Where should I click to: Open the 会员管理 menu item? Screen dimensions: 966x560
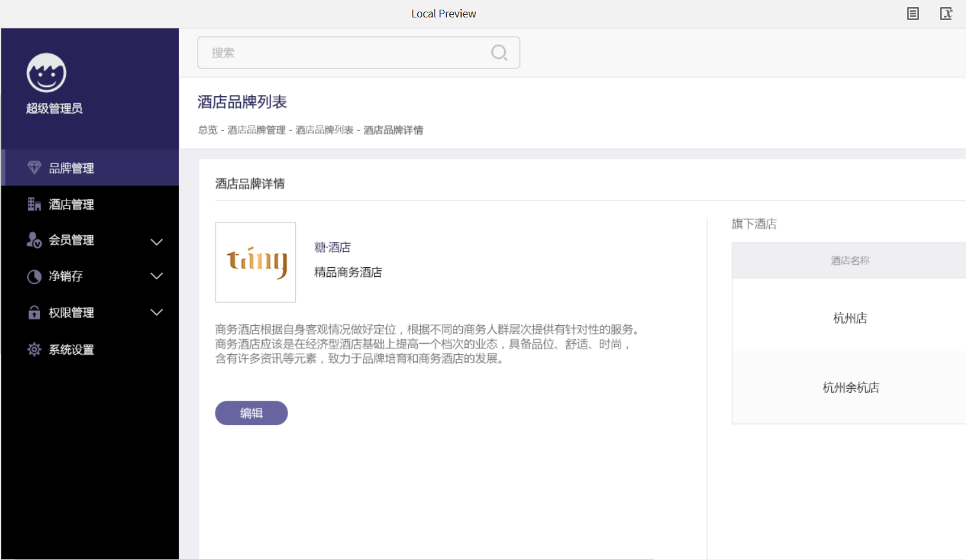point(90,240)
